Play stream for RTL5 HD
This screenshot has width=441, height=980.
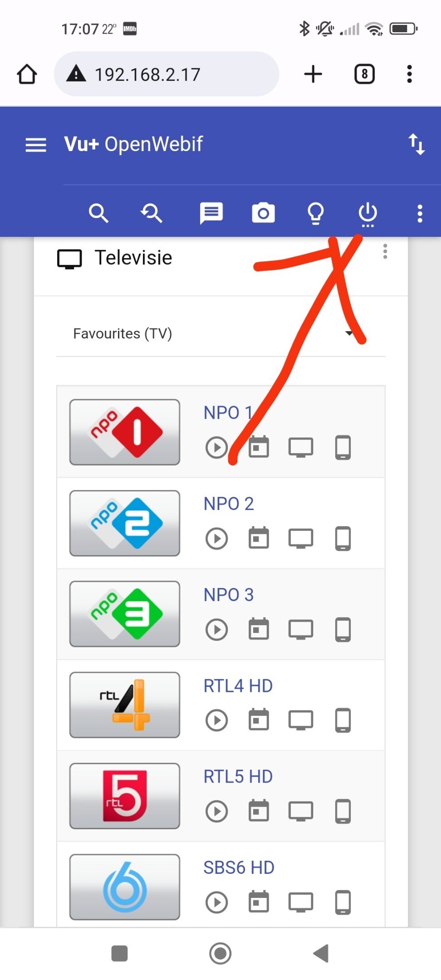click(x=216, y=811)
